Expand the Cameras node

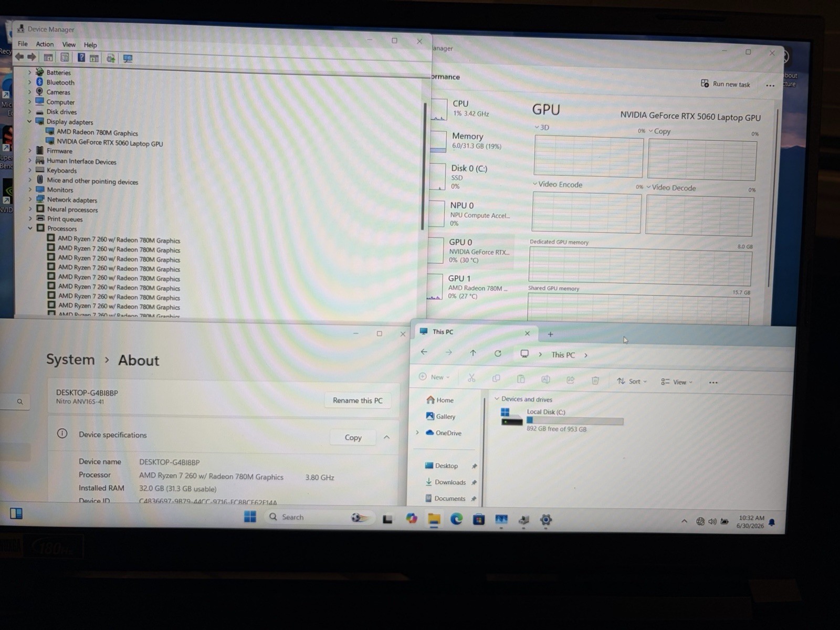click(x=29, y=91)
